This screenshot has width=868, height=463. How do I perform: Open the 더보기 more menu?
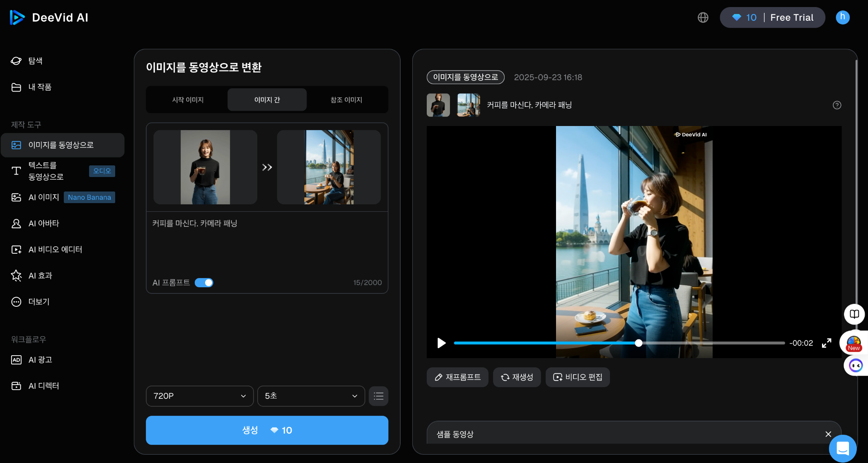pos(39,302)
